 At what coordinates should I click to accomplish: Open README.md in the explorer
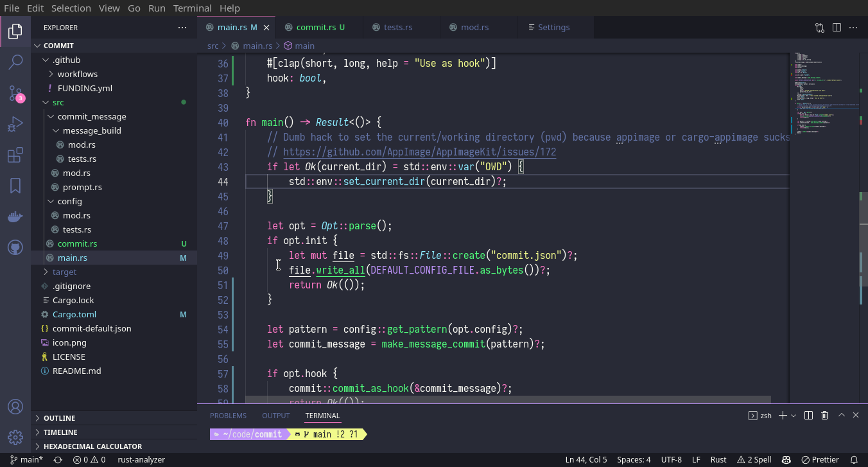[x=114, y=371]
